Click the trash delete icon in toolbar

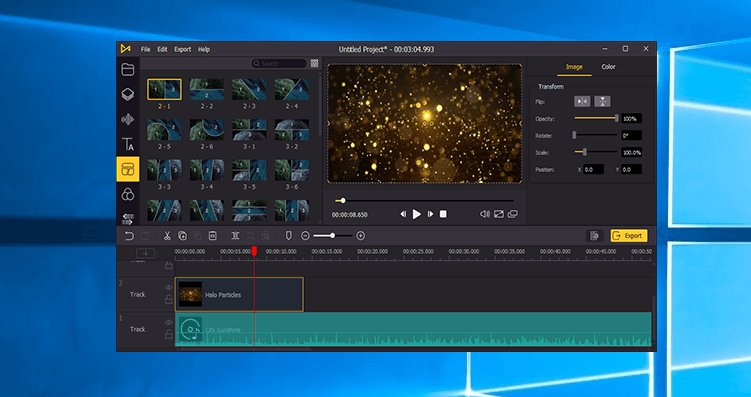pyautogui.click(x=213, y=236)
